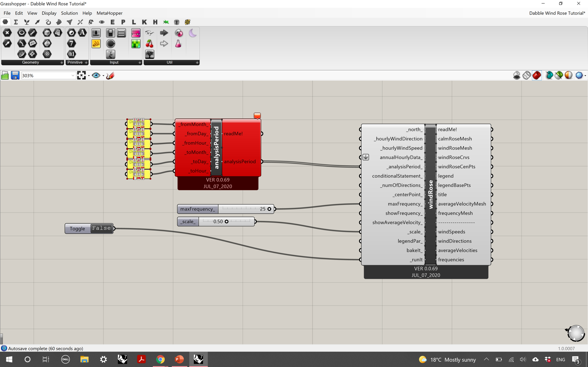The width and height of the screenshot is (588, 367).
Task: Toggle the blue eye preview settings
Action: tap(96, 76)
